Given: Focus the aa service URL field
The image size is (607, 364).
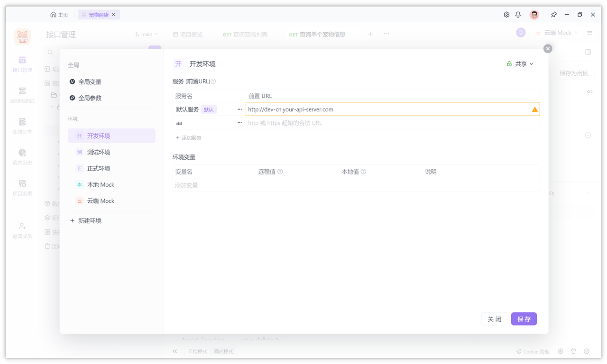Looking at the screenshot, I should 393,123.
